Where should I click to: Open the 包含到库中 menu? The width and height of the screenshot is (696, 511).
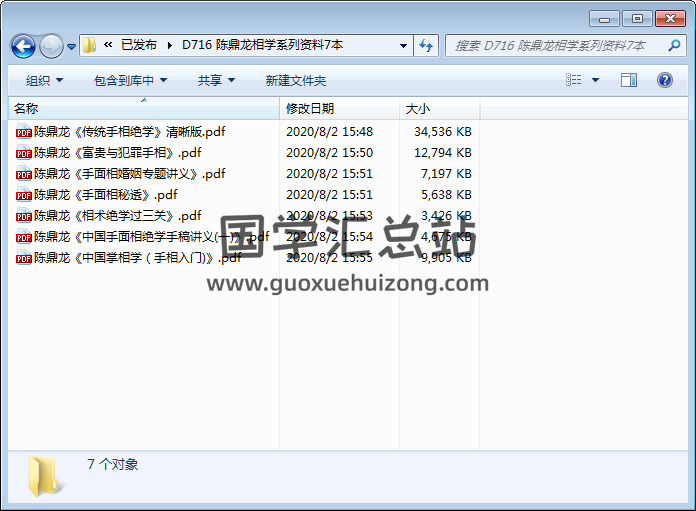[x=130, y=80]
